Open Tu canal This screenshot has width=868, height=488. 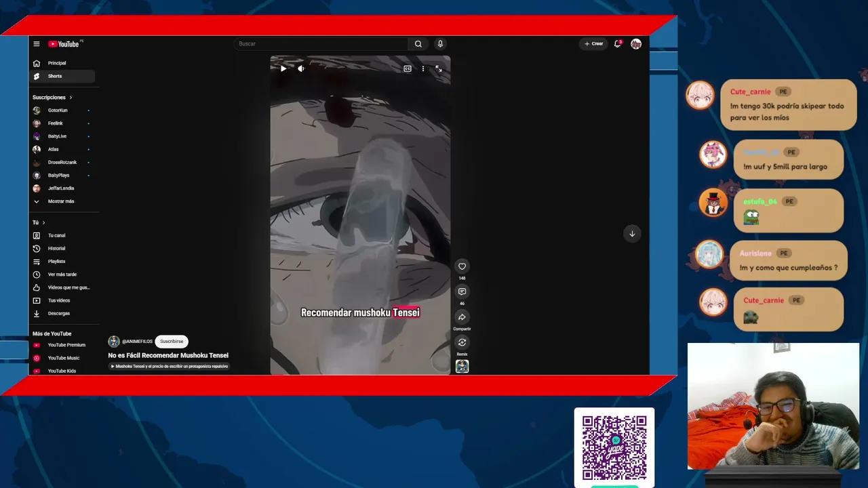[x=62, y=235]
